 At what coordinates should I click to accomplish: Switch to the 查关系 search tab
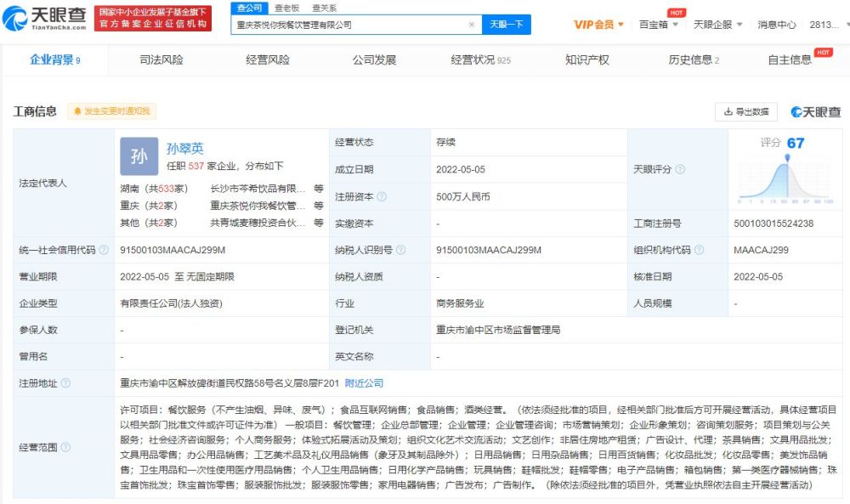point(324,8)
